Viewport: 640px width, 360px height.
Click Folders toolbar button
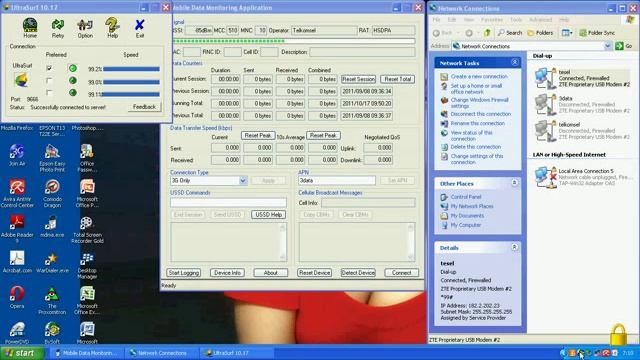[x=540, y=33]
